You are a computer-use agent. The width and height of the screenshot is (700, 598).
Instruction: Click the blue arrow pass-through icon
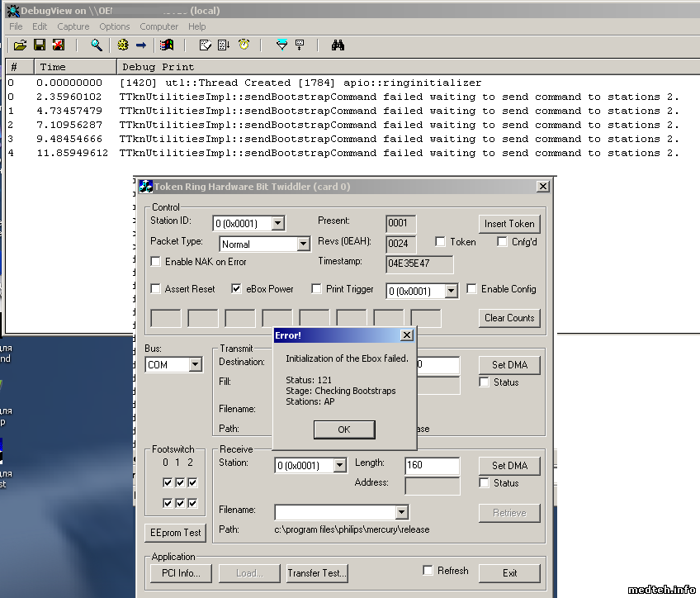(x=141, y=45)
